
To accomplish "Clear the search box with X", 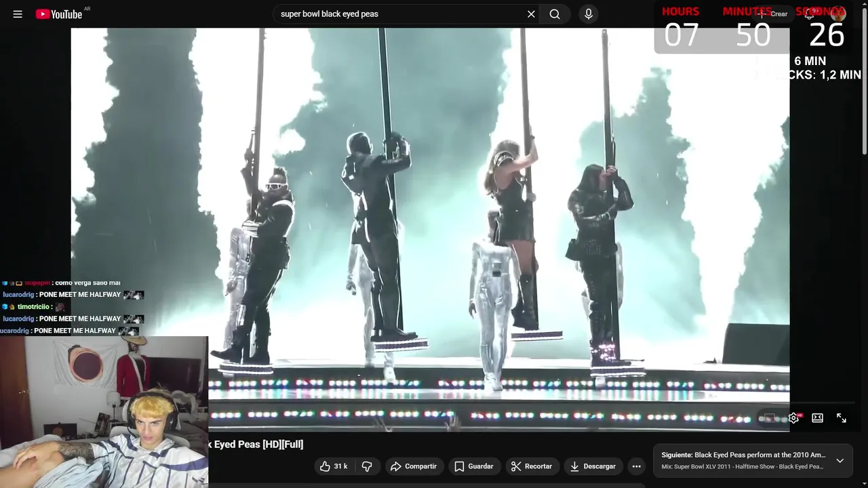I will click(x=531, y=14).
